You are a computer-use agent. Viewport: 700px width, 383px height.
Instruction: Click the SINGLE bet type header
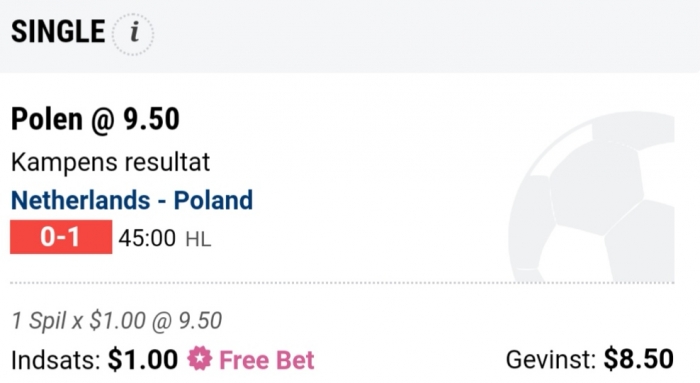pos(58,32)
